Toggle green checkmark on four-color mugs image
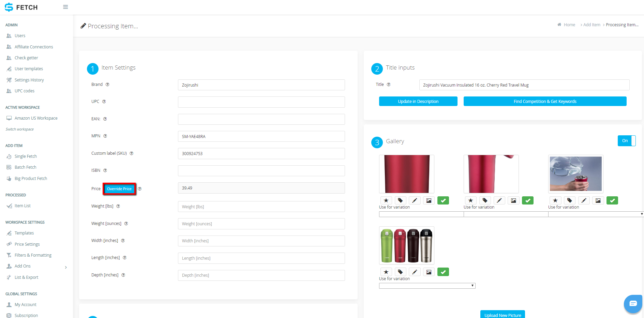Image resolution: width=644 pixels, height=318 pixels. pyautogui.click(x=443, y=272)
